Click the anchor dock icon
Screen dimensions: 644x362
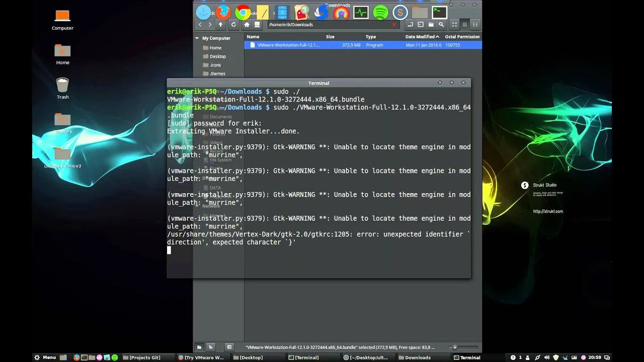(x=203, y=13)
